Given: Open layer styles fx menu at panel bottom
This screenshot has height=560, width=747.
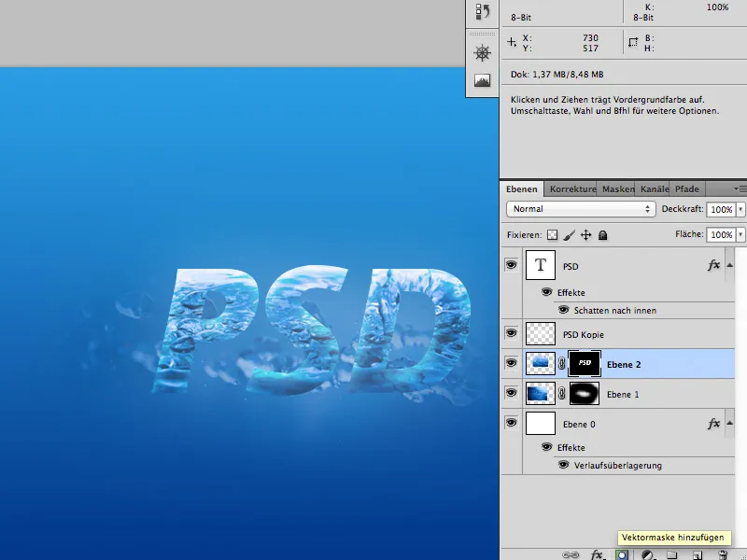Looking at the screenshot, I should pos(597,554).
